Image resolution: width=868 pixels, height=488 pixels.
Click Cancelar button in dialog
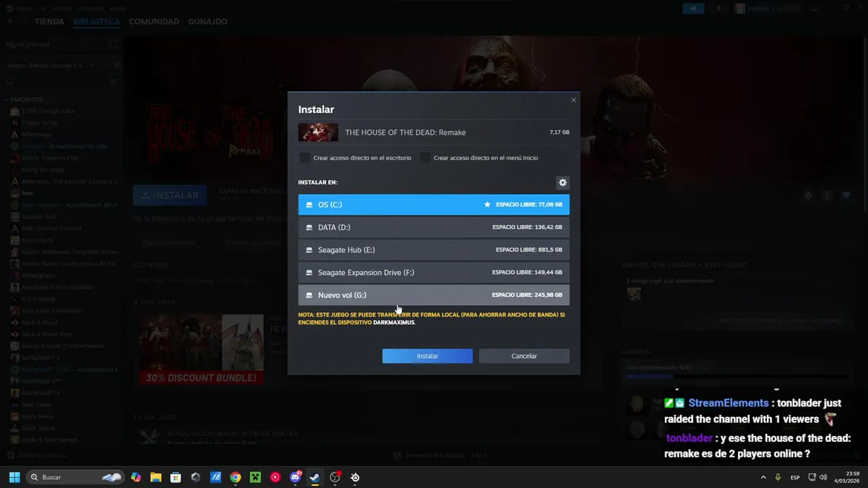click(x=524, y=356)
